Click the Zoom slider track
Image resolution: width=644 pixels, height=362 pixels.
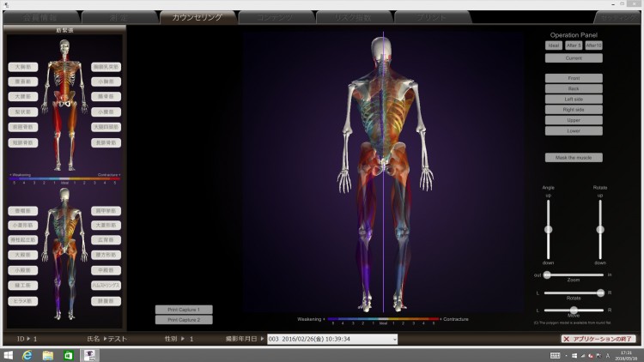(x=574, y=275)
